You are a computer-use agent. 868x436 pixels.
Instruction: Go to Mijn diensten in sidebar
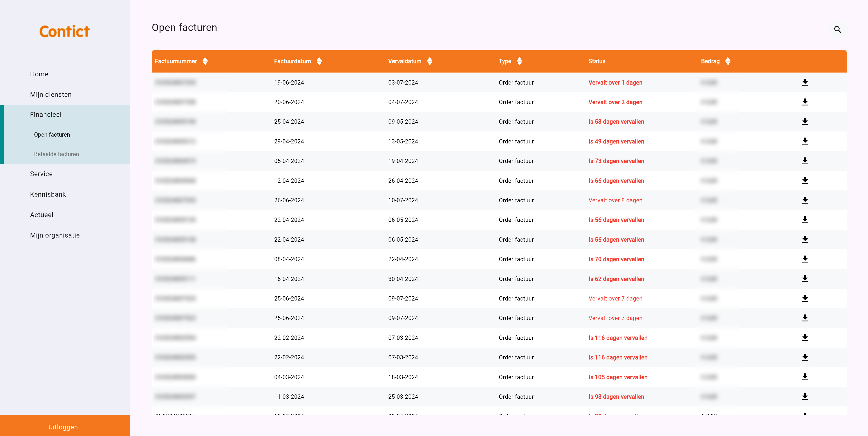[x=50, y=95]
